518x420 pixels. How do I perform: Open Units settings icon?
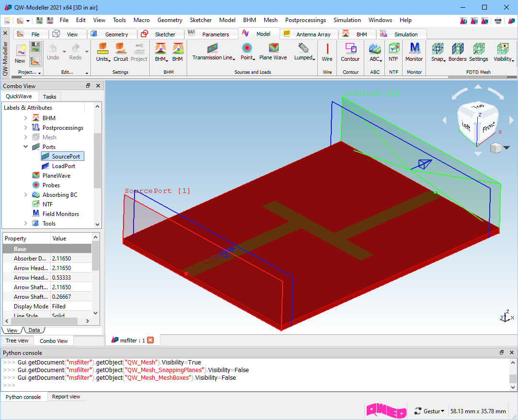(x=102, y=48)
